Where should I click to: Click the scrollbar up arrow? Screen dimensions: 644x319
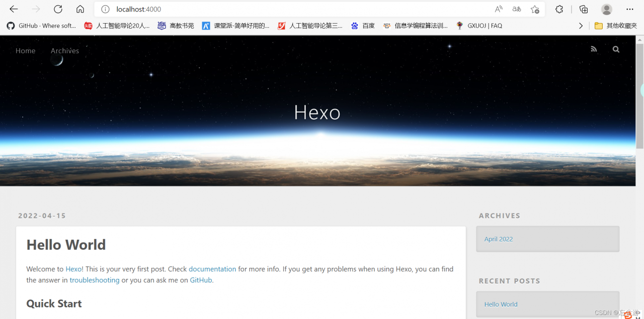tap(640, 40)
